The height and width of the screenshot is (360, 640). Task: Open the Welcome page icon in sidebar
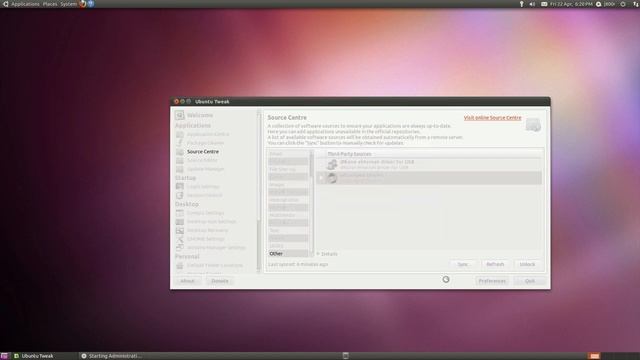[x=180, y=115]
